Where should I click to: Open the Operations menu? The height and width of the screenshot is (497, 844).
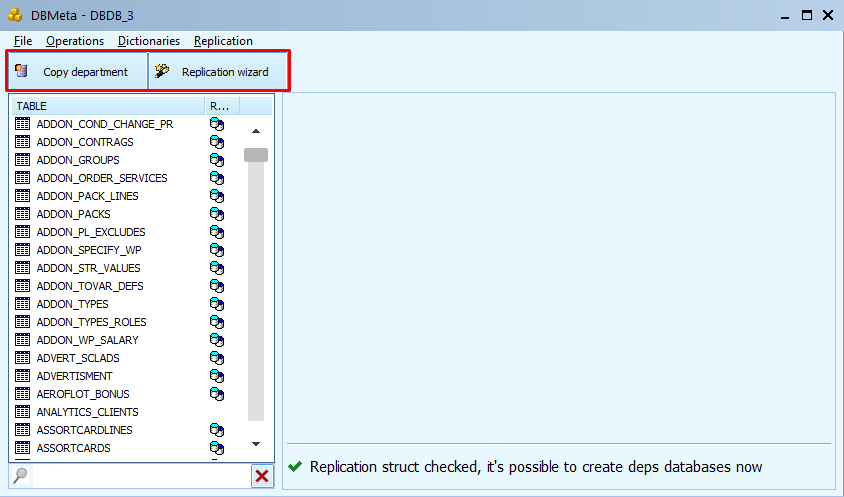click(x=75, y=41)
